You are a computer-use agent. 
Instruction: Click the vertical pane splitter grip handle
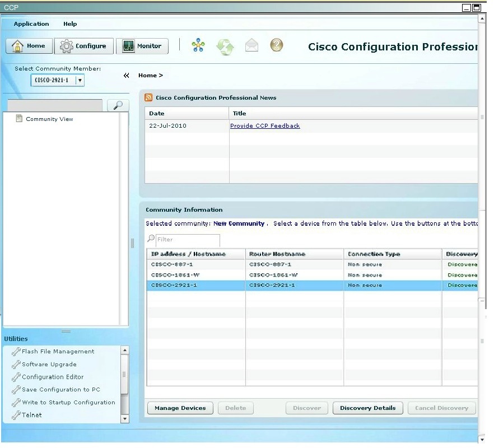click(x=132, y=243)
